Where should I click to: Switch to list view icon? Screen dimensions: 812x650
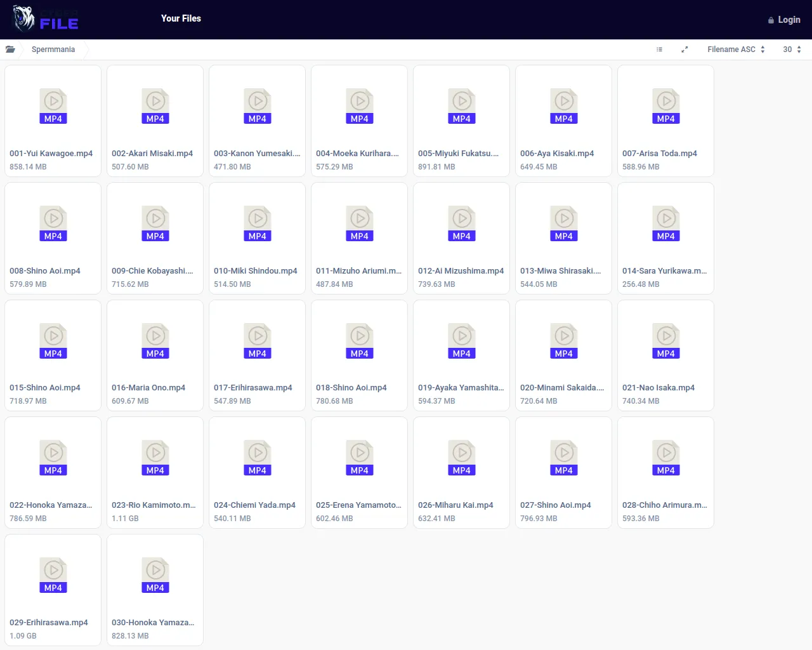659,50
